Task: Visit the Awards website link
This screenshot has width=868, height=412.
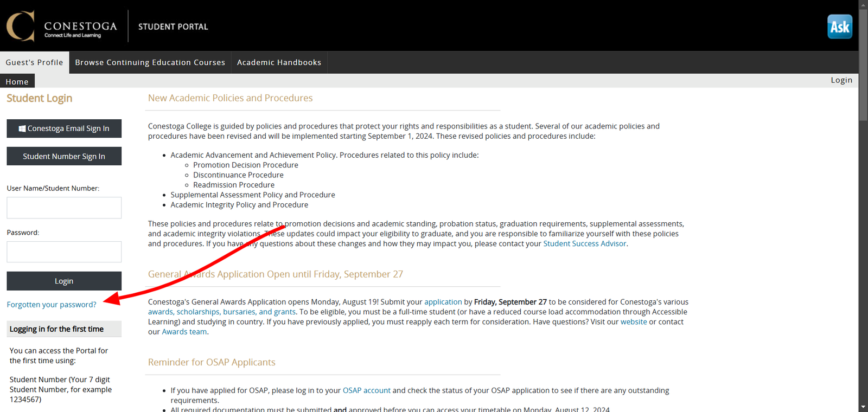Action: tap(634, 322)
